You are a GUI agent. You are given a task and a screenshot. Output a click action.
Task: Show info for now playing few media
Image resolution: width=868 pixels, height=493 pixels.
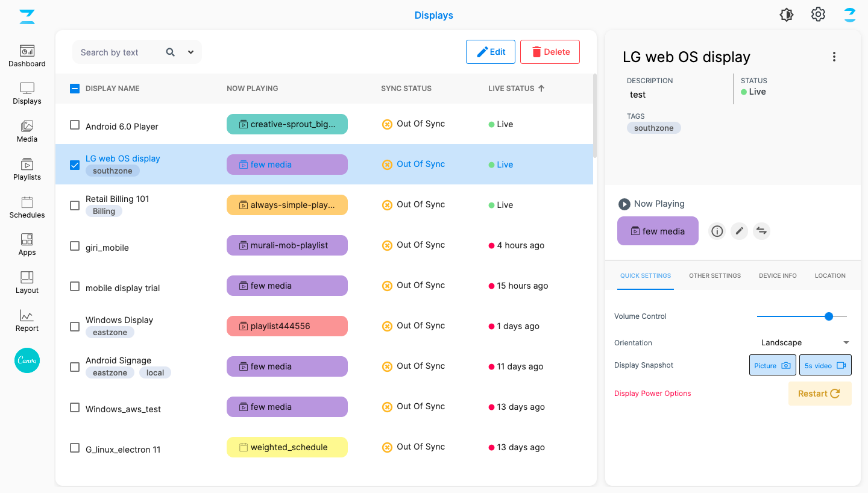point(717,231)
